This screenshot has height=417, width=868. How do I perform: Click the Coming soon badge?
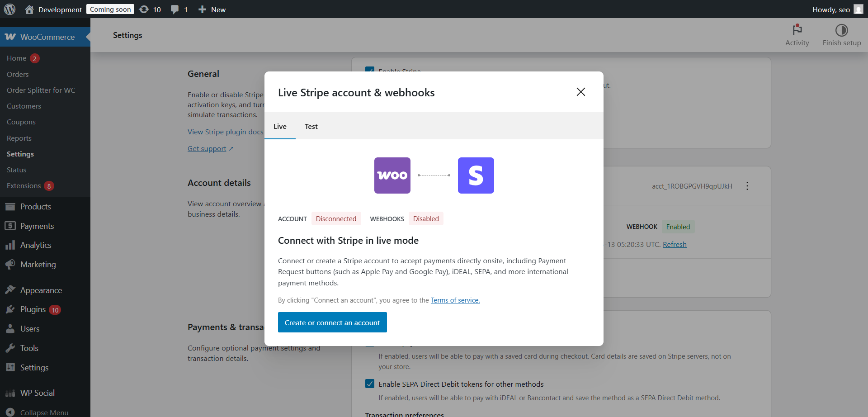[110, 9]
